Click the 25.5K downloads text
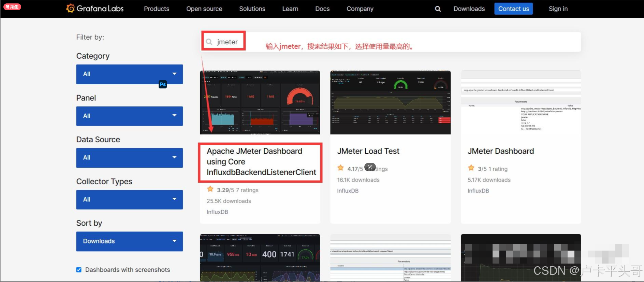Viewport: 644px width, 282px height. pyautogui.click(x=229, y=201)
